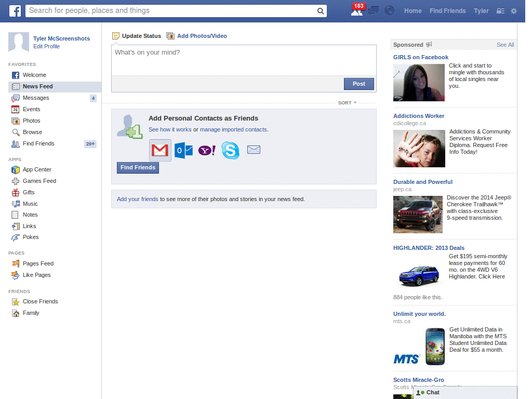Click the 'What's on your mind?' box

244,60
